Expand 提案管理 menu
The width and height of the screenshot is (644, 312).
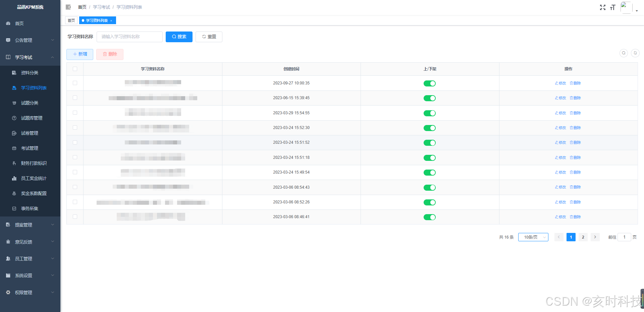(30, 225)
